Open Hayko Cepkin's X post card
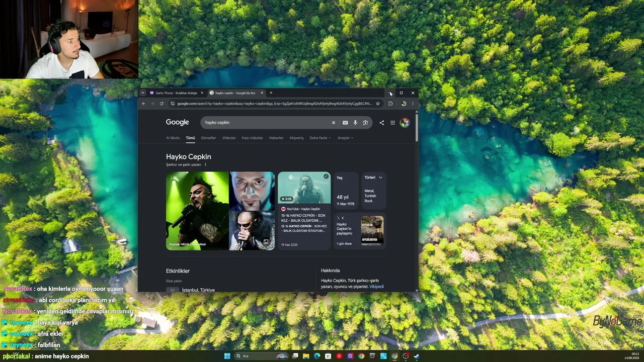The height and width of the screenshot is (362, 644). pos(360,231)
